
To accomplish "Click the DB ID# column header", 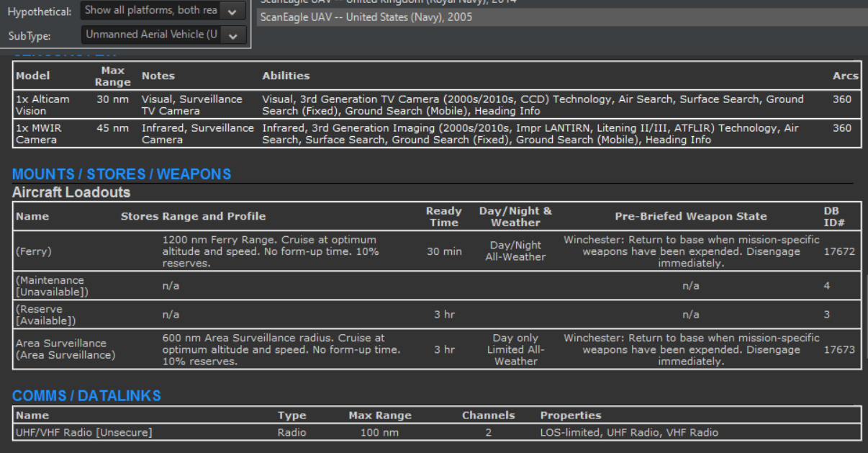I will (833, 217).
